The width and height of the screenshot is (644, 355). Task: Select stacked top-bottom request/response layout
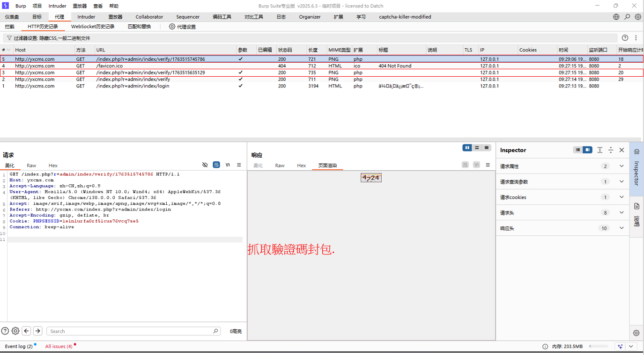coord(477,148)
